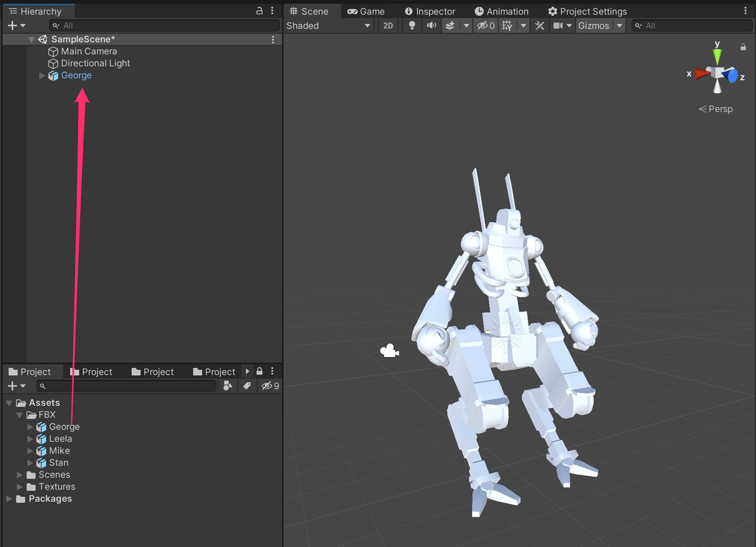The height and width of the screenshot is (547, 756).
Task: Toggle hidden objects visibility in Scene toolbar
Action: [x=486, y=26]
